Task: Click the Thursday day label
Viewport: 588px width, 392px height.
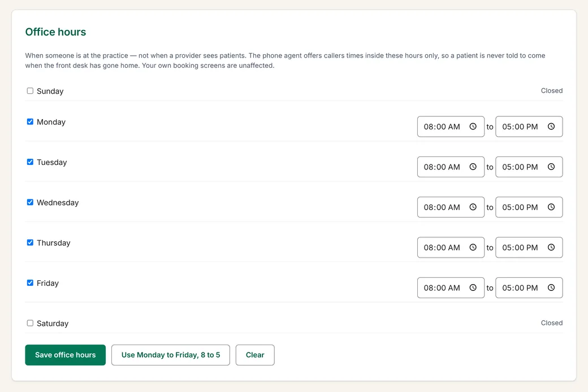Action: click(x=54, y=243)
